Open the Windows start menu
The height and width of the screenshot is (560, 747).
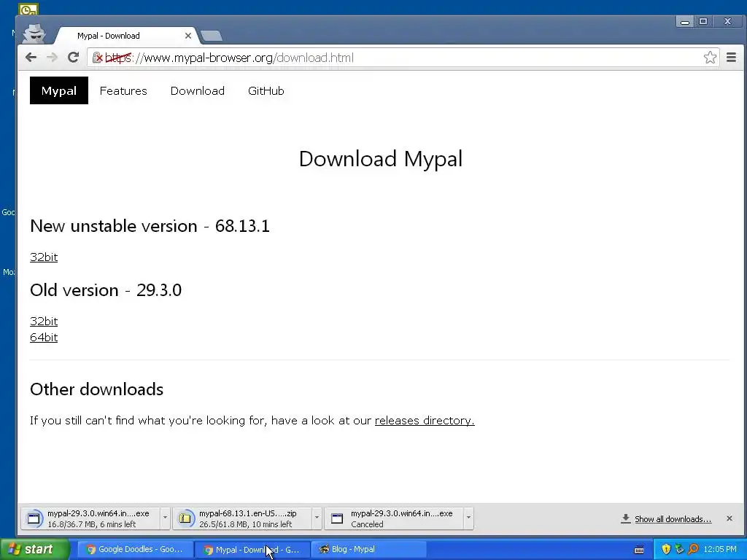tap(35, 549)
